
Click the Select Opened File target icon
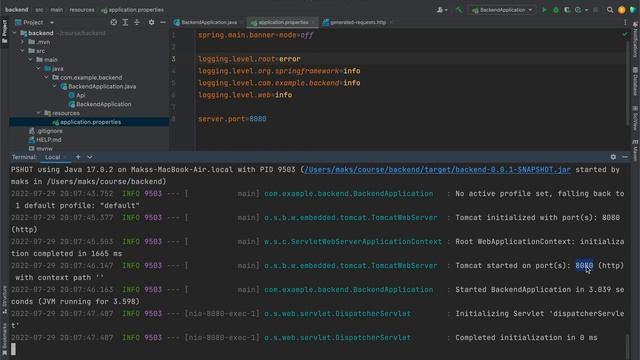click(114, 22)
